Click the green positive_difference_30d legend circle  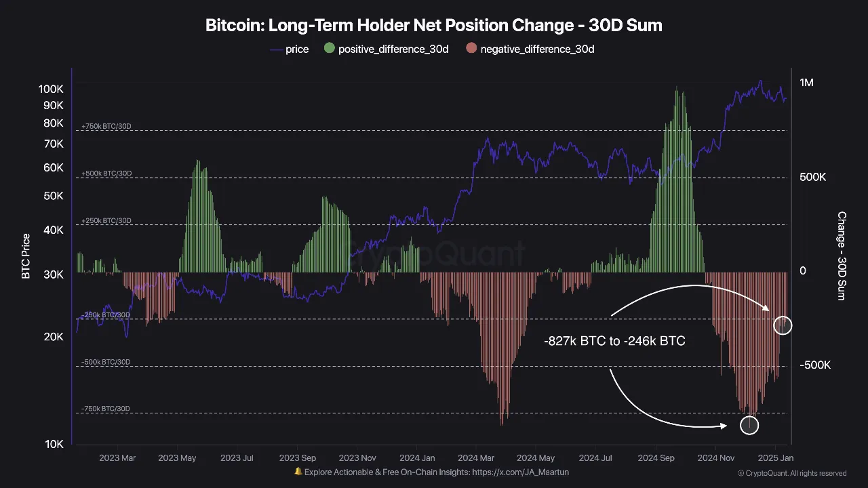pyautogui.click(x=330, y=49)
